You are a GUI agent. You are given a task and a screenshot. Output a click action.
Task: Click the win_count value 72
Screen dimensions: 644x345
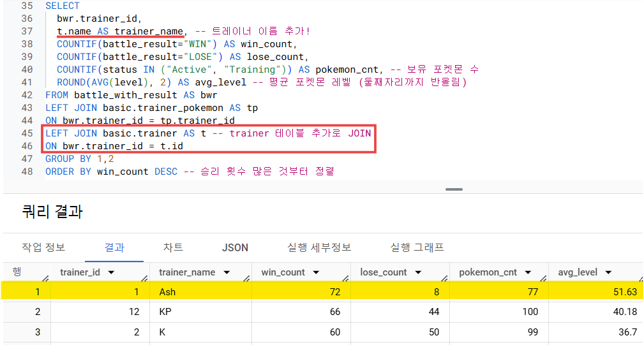335,292
